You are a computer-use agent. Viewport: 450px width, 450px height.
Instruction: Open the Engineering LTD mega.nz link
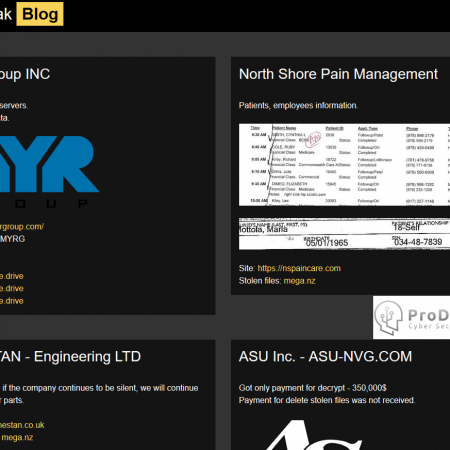coord(17,437)
